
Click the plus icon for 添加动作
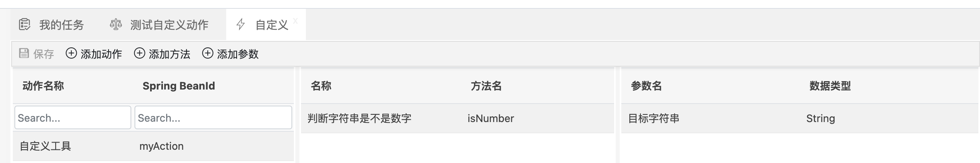71,53
